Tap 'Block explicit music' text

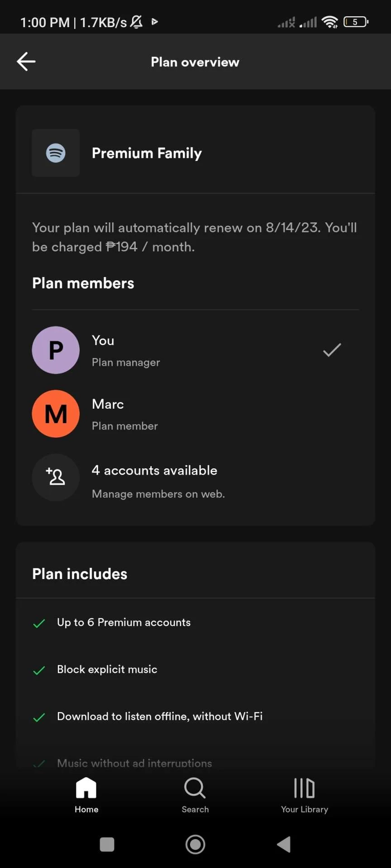pos(107,670)
